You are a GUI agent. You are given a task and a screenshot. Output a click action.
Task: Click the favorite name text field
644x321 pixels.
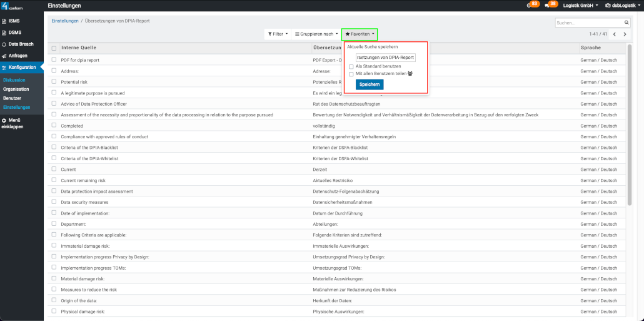click(385, 57)
